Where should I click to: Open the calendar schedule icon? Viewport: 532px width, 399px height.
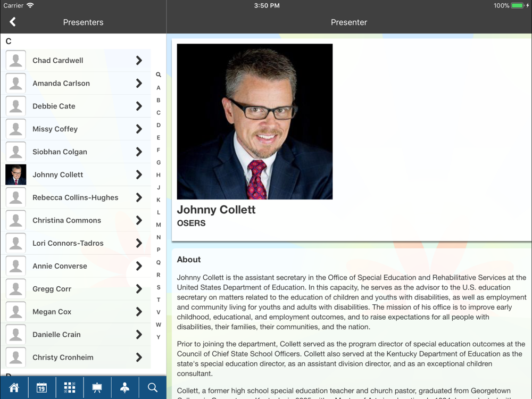[x=41, y=387]
